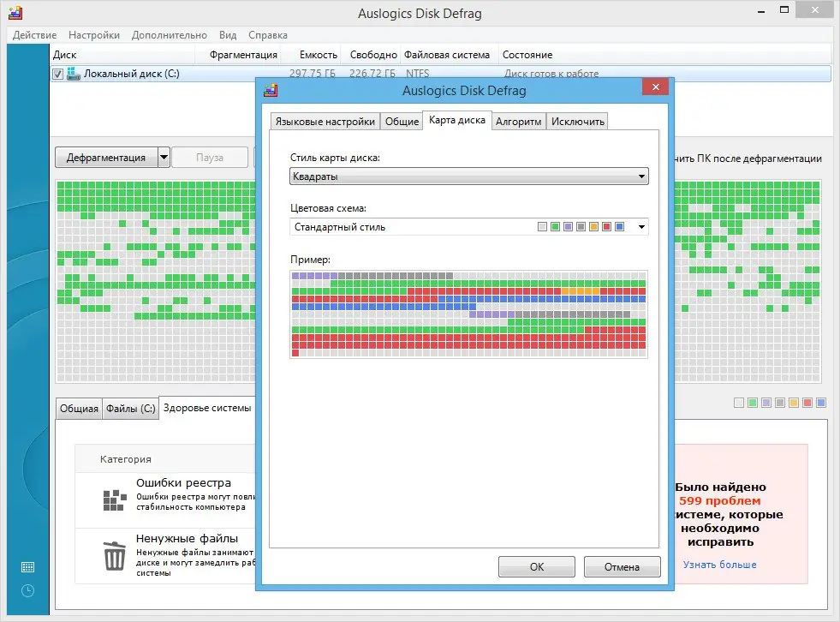Open the scheduler clock icon in sidebar
The height and width of the screenshot is (622, 840).
pos(28,591)
